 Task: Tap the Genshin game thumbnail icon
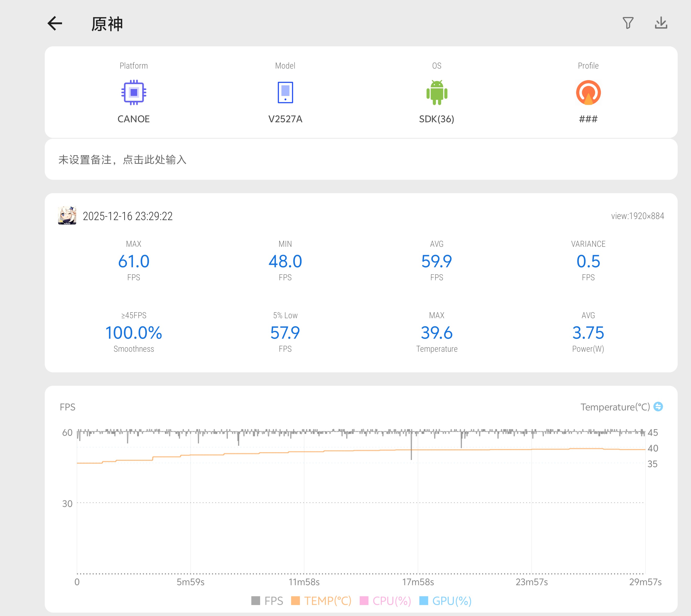click(x=67, y=216)
